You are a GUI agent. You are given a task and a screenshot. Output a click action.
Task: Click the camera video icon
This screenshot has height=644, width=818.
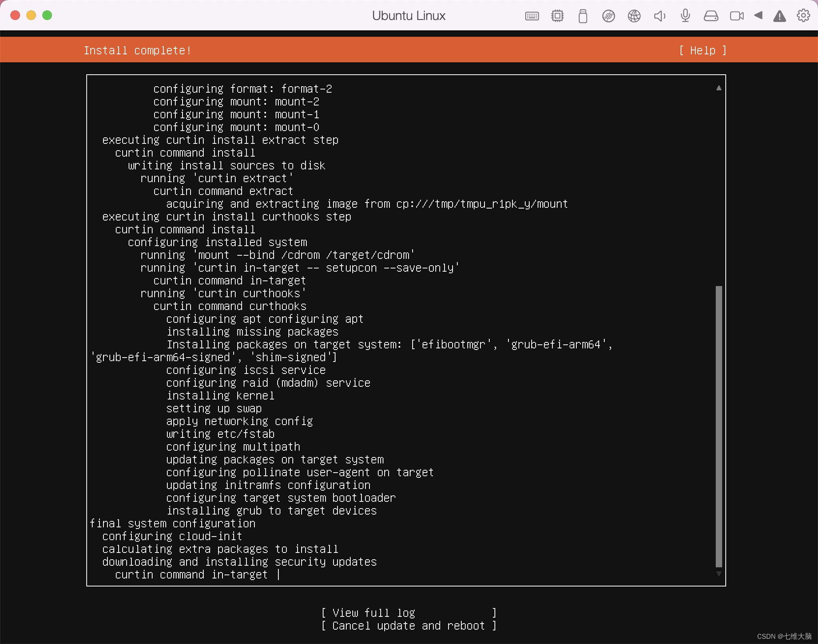pos(737,16)
